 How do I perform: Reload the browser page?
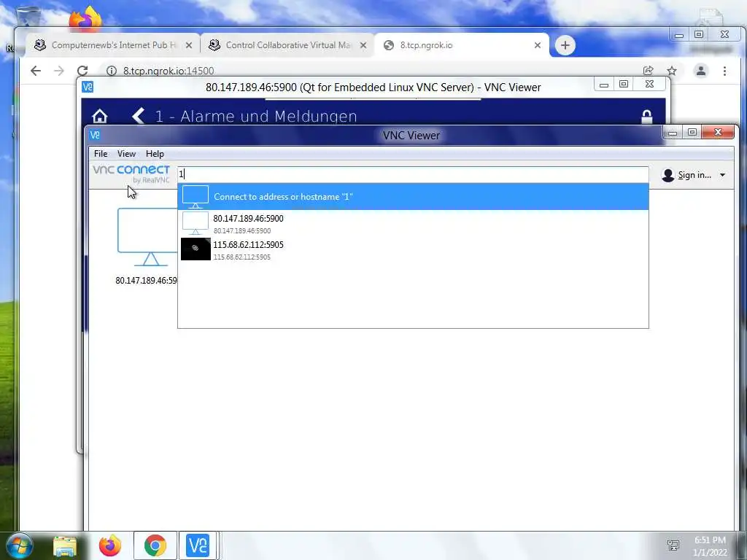point(82,71)
